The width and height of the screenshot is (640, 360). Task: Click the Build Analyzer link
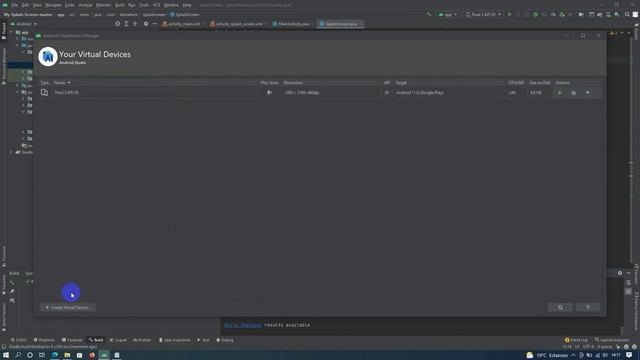point(243,325)
